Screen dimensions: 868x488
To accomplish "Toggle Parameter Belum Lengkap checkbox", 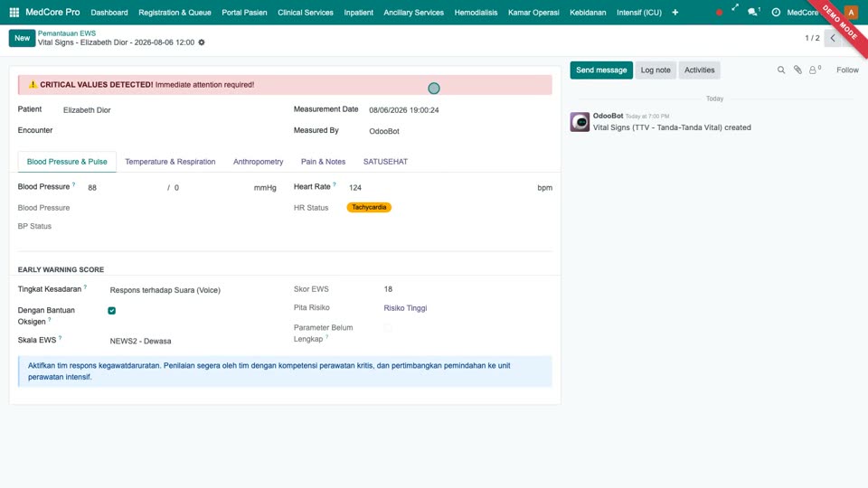I will click(x=388, y=327).
